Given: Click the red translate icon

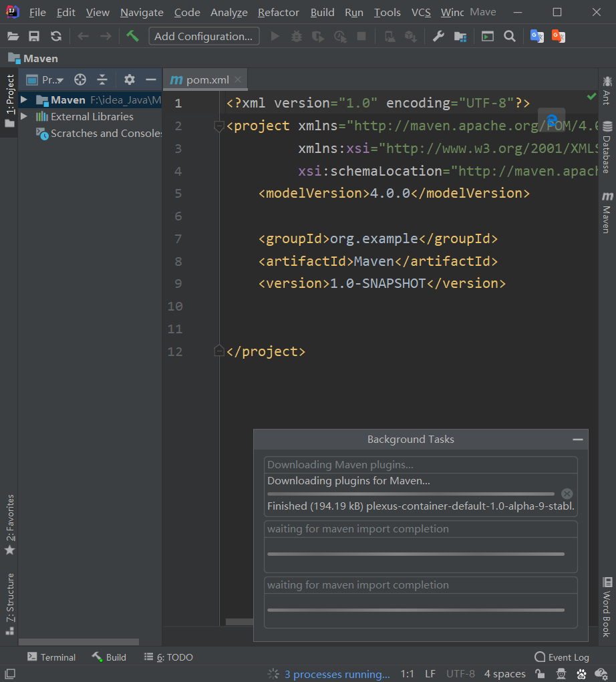Looking at the screenshot, I should (x=558, y=36).
